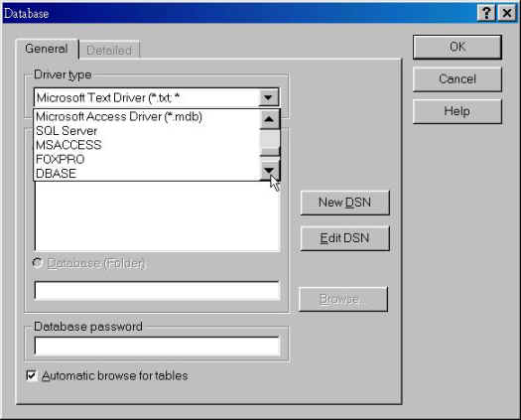Image resolution: width=521 pixels, height=420 pixels.
Task: Click the New DSN button
Action: [345, 203]
